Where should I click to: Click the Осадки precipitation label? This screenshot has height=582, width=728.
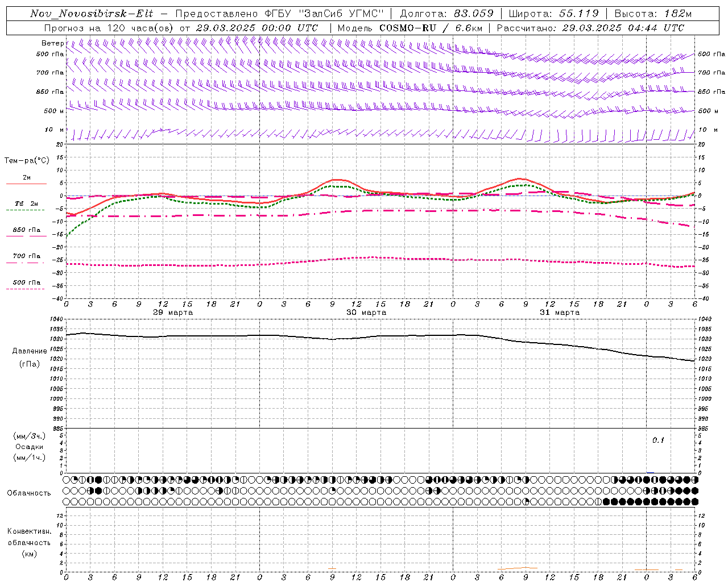pos(29,447)
